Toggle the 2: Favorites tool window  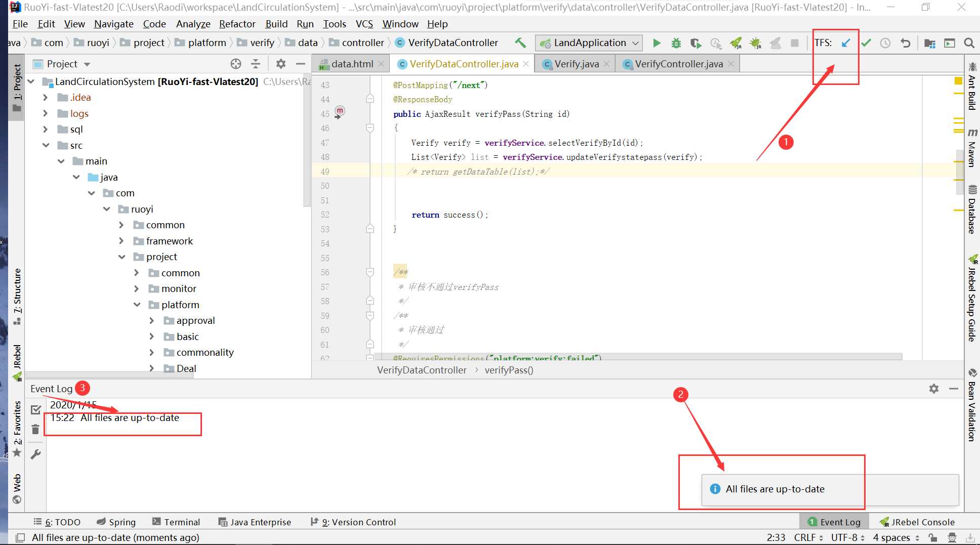click(x=17, y=429)
